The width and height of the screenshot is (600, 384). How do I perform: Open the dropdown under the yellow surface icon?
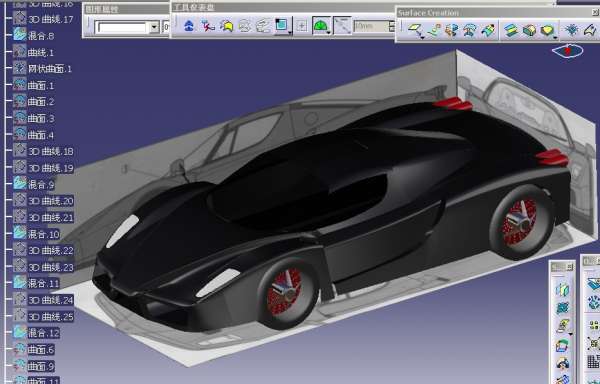555,38
